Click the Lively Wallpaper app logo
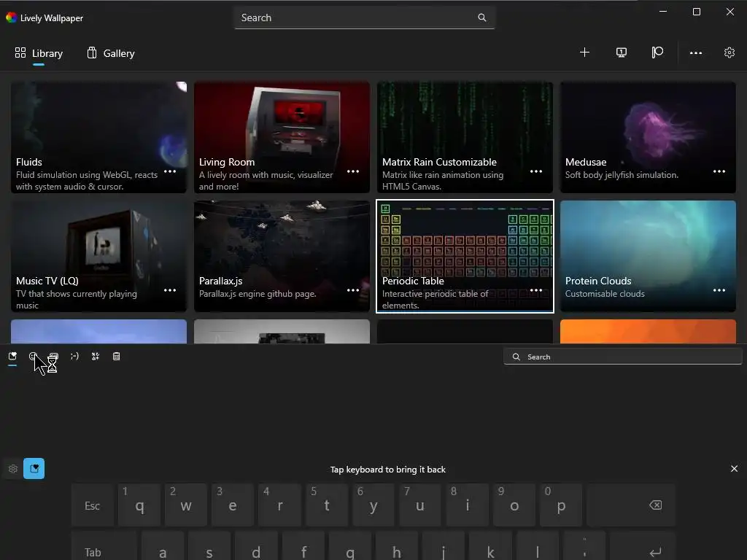Viewport: 747px width, 560px height. click(12, 17)
